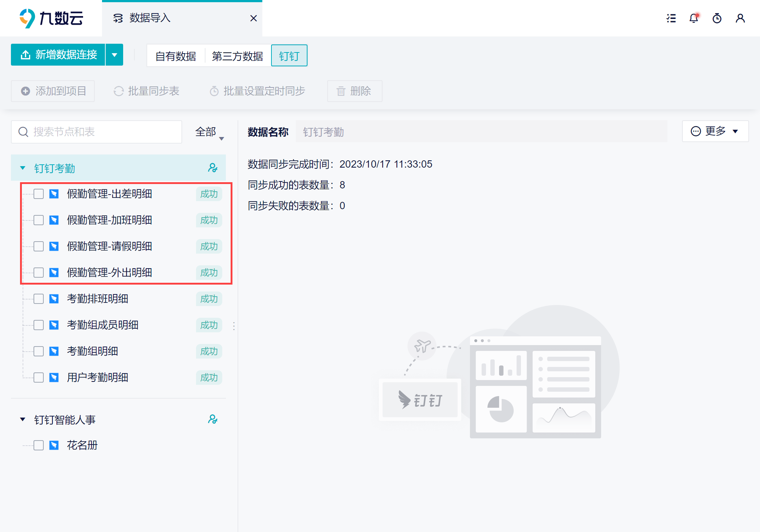Open the task list icon in header
Viewport: 760px width, 532px height.
671,18
